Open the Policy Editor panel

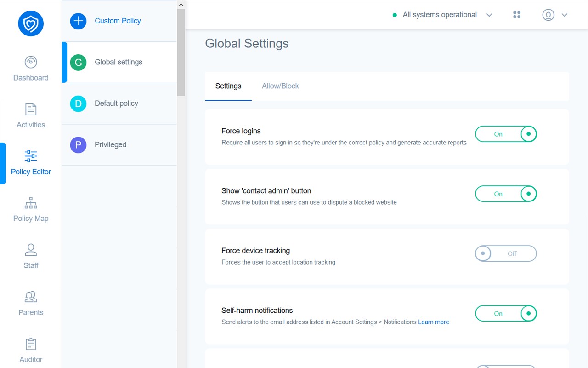(30, 162)
